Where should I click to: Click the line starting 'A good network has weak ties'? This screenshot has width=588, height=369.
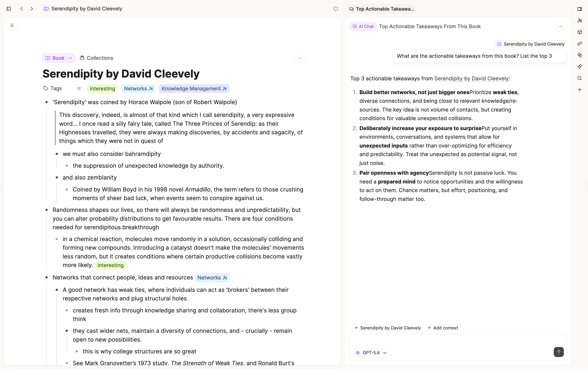pyautogui.click(x=176, y=294)
